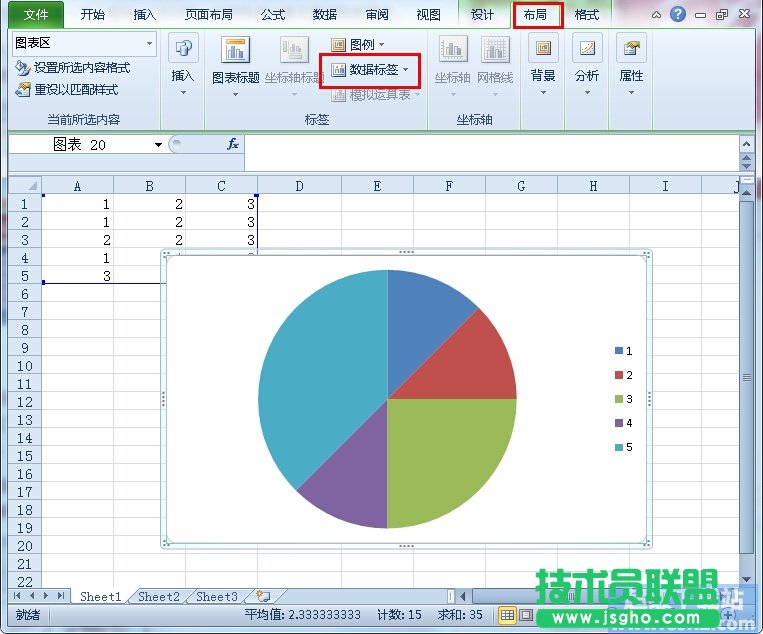
Task: Click the fx insert function icon
Action: pyautogui.click(x=232, y=144)
